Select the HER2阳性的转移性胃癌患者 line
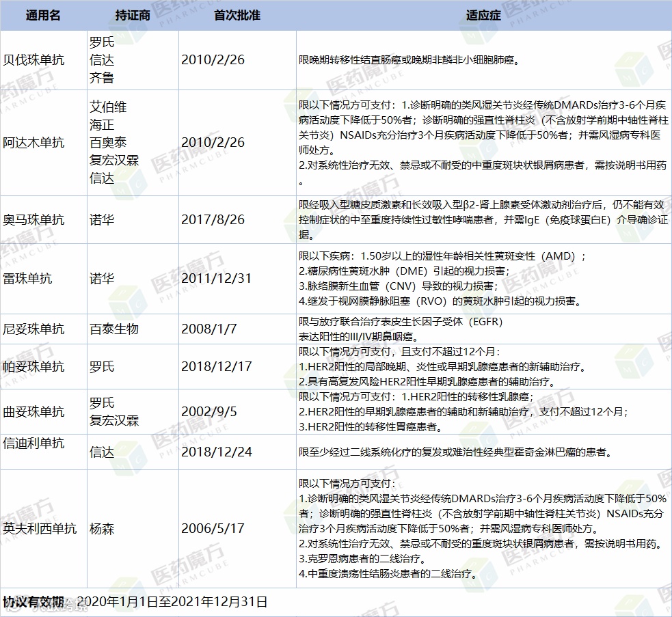672x617 pixels. pyautogui.click(x=371, y=427)
